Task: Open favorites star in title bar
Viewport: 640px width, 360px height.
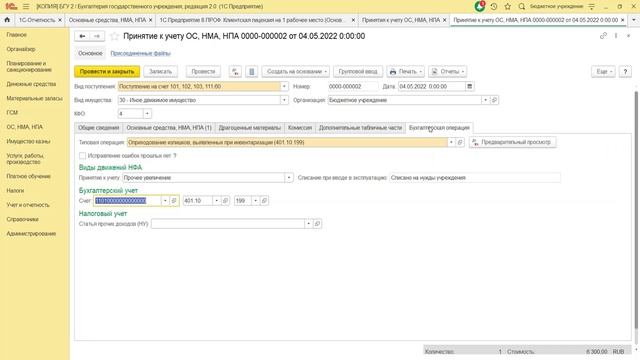Action: point(508,7)
